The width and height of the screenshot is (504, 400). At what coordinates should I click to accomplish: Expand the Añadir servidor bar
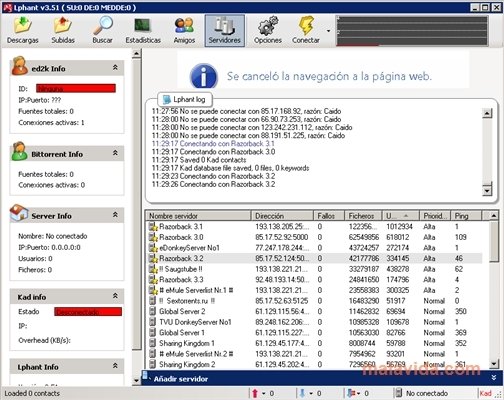494,378
